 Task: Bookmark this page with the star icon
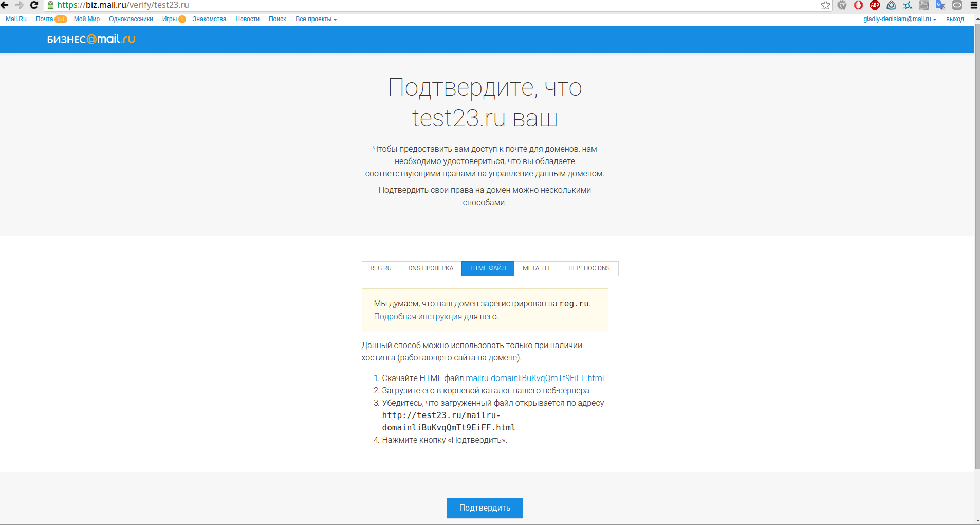click(x=825, y=5)
